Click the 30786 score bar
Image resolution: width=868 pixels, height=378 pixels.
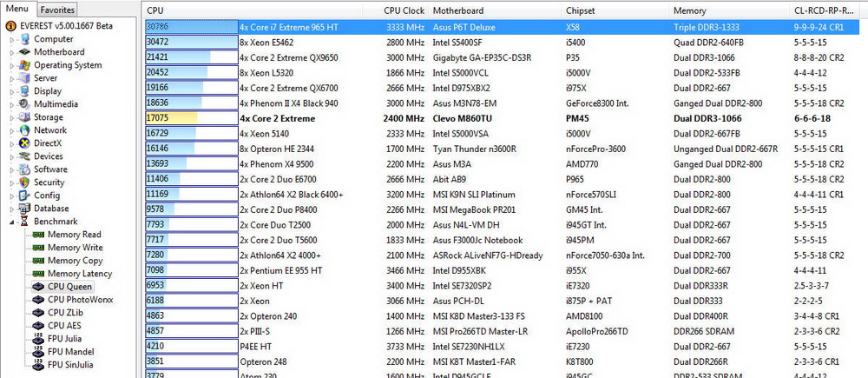192,27
